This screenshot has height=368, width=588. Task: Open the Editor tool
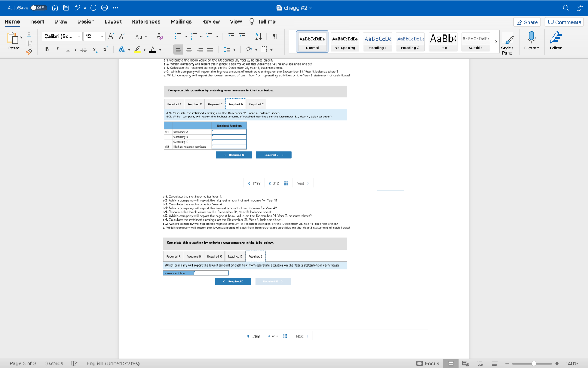(555, 41)
